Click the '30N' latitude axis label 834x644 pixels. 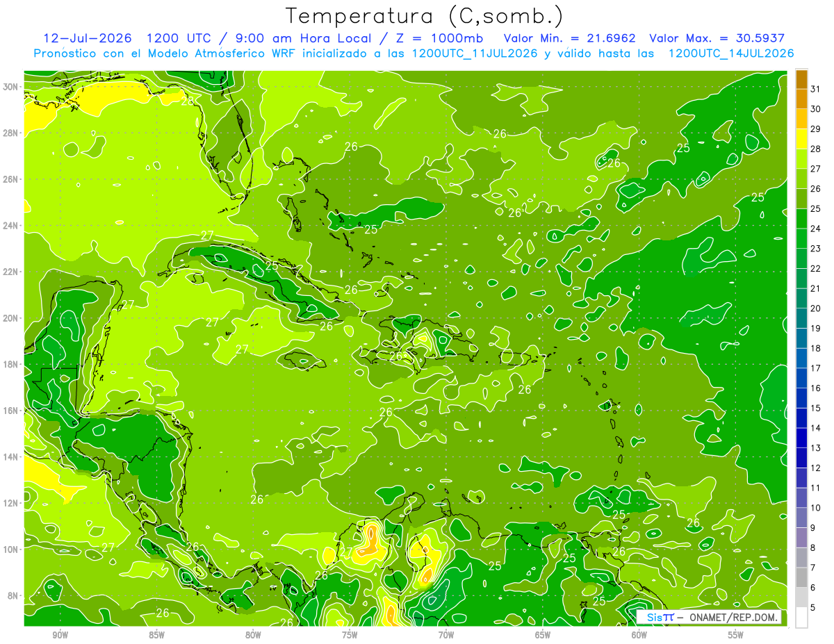point(10,87)
